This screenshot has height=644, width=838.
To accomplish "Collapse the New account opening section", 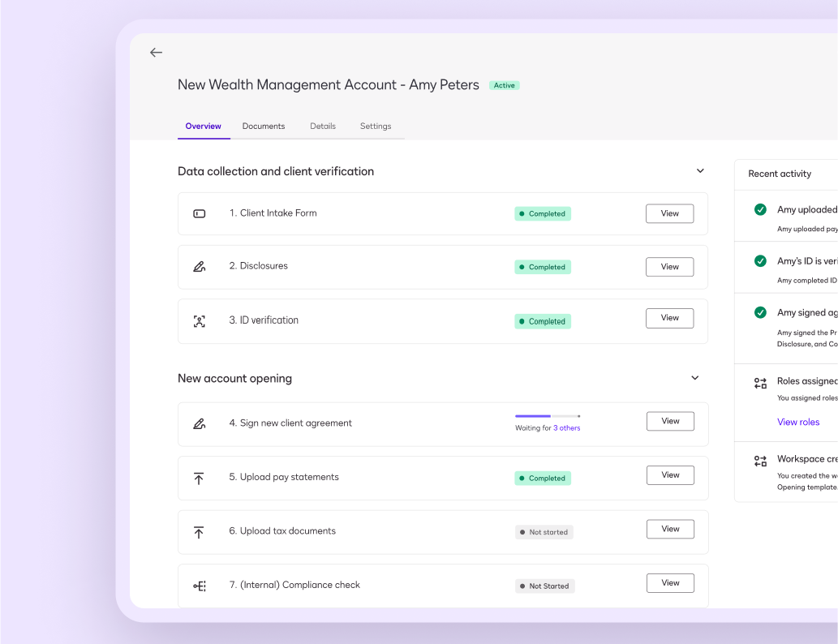I will (x=694, y=378).
